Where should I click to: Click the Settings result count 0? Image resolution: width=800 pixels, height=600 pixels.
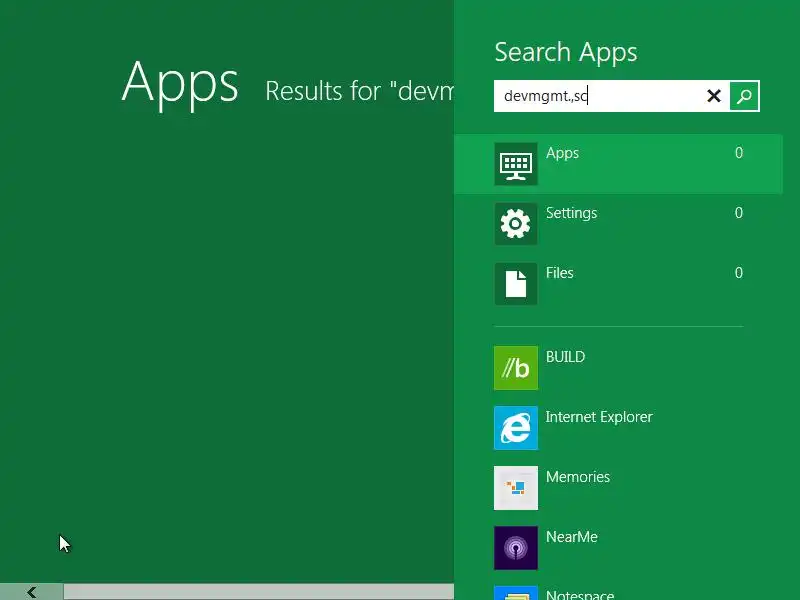pyautogui.click(x=738, y=212)
